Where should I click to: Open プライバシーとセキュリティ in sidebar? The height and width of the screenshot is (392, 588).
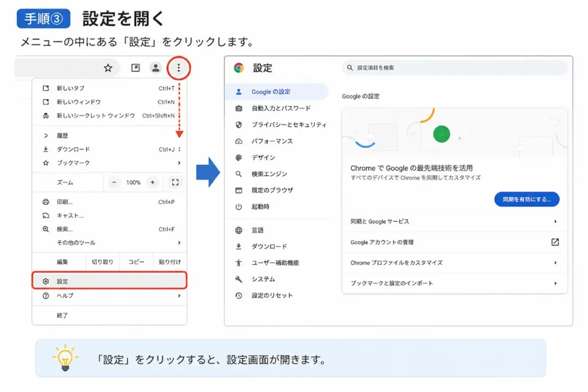[x=276, y=125]
